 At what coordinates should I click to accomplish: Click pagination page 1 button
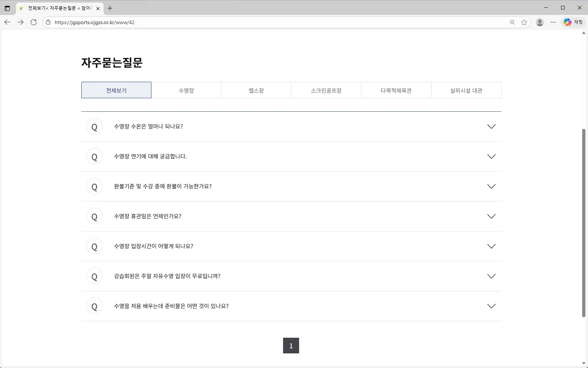291,345
